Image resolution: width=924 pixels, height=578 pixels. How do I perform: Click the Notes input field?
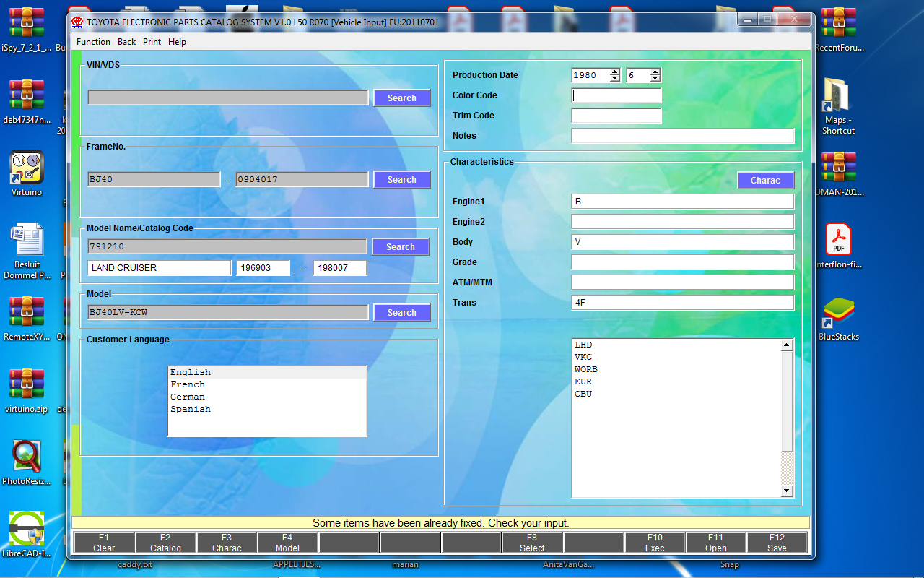[x=683, y=136]
